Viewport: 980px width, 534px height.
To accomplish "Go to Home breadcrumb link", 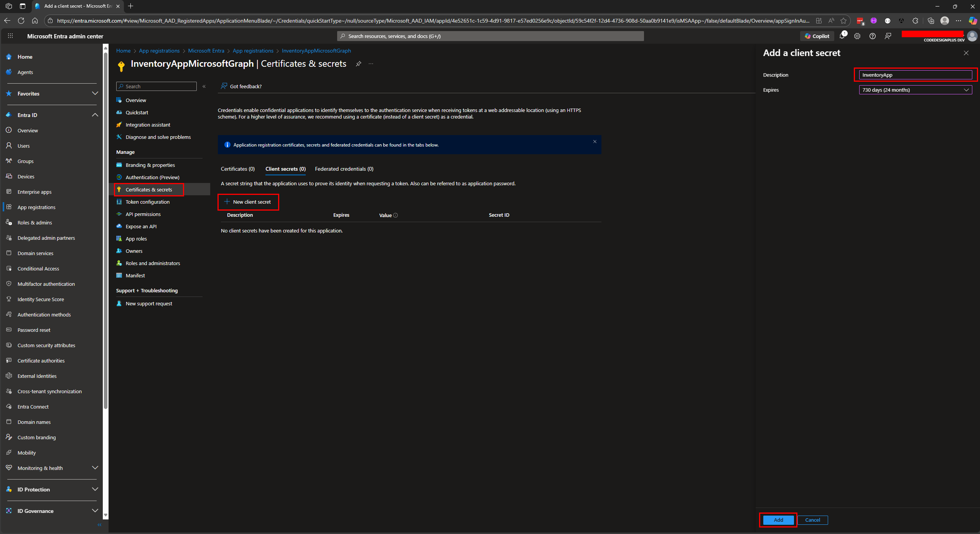I will point(124,51).
